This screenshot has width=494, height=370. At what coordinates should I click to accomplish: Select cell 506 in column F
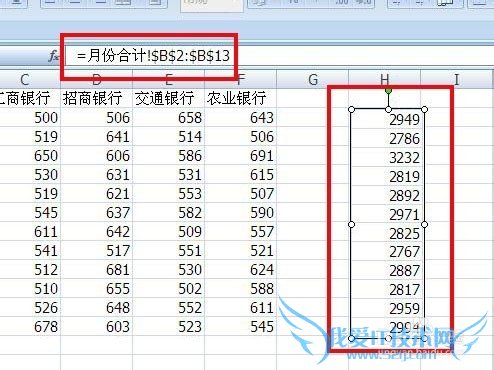coord(241,136)
